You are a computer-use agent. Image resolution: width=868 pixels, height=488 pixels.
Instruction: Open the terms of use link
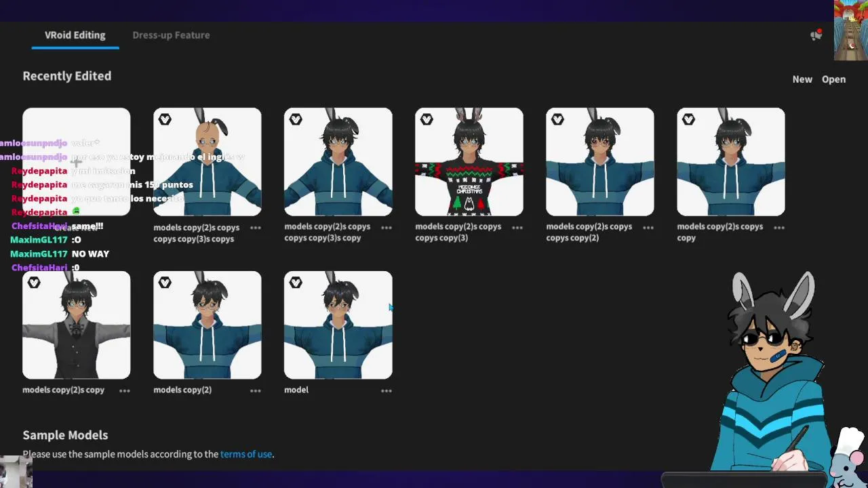point(246,454)
